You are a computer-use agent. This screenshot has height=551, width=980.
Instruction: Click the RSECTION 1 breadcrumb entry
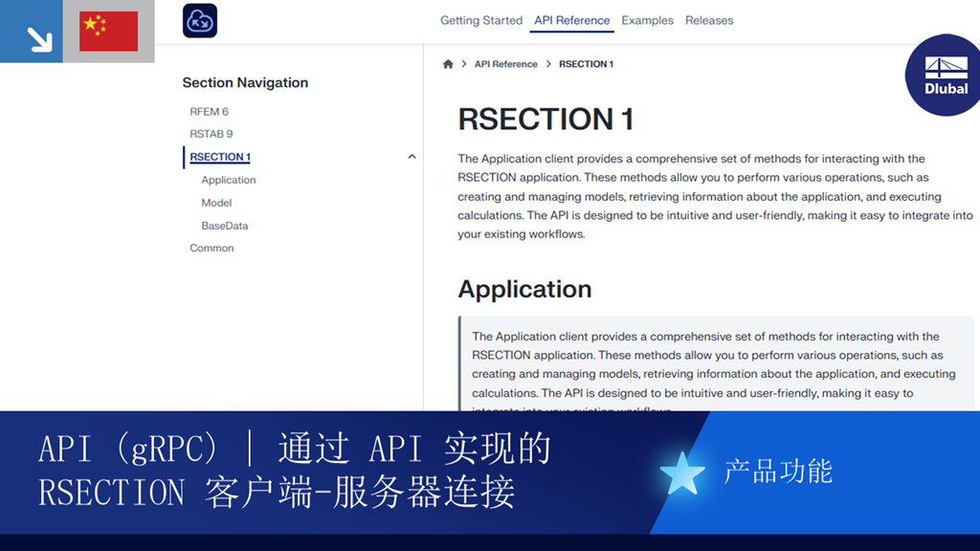pyautogui.click(x=587, y=64)
